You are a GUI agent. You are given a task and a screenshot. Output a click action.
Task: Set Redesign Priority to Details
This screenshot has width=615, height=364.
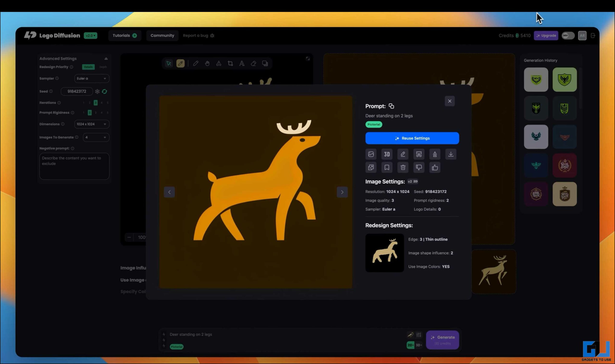(x=88, y=67)
